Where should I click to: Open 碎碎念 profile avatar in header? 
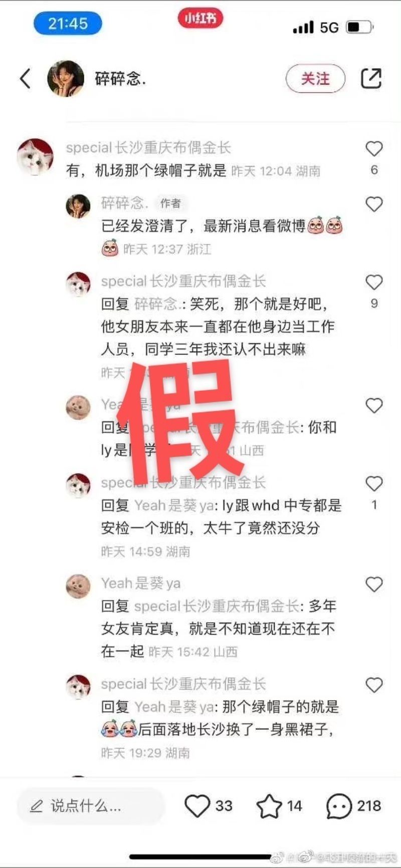coord(66,79)
